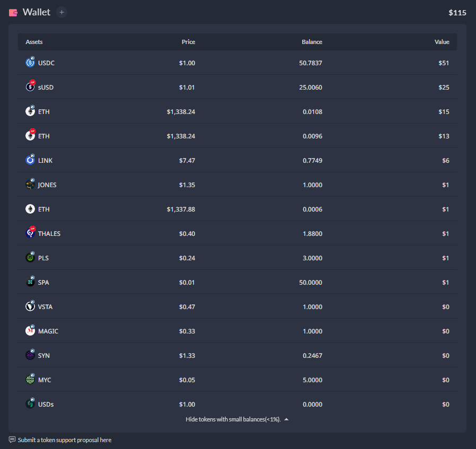Click the ETH price $1,337.88
The width and height of the screenshot is (476, 449).
click(181, 209)
